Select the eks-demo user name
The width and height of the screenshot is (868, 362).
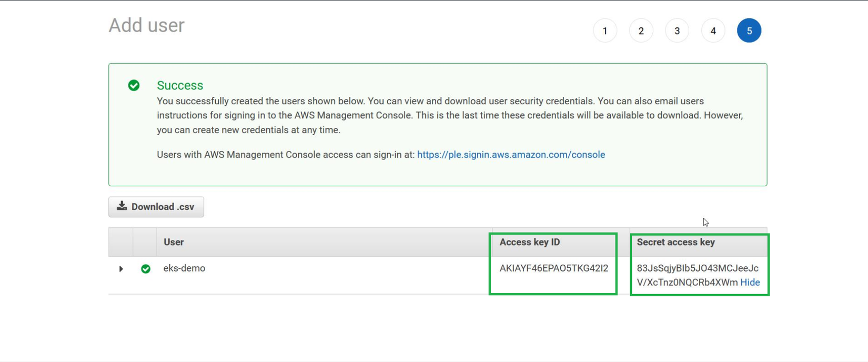184,268
